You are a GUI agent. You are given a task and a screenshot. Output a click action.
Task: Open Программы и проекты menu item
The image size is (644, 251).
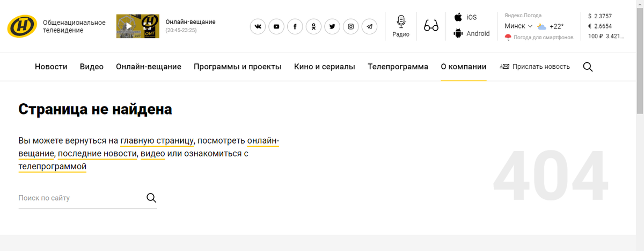238,67
